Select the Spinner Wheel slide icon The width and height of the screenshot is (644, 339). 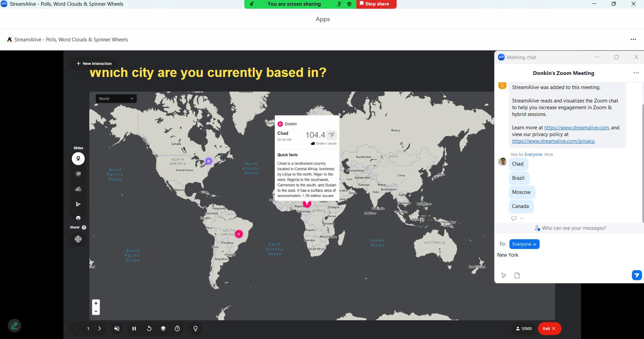pyautogui.click(x=78, y=174)
